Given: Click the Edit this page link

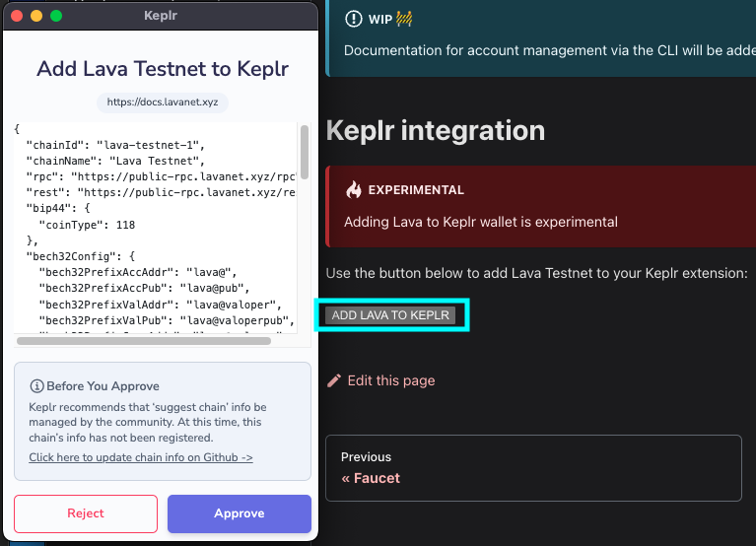Looking at the screenshot, I should tap(391, 380).
